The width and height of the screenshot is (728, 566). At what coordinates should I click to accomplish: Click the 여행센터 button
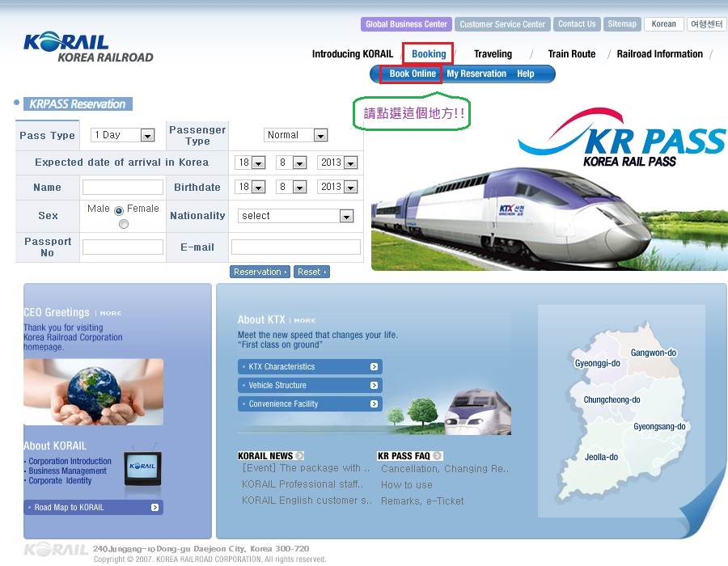(x=706, y=24)
